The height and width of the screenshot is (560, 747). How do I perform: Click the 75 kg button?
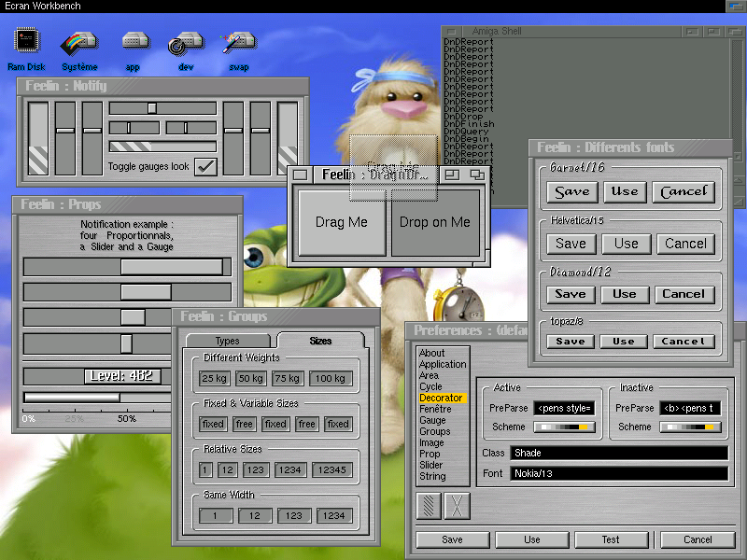pos(288,379)
